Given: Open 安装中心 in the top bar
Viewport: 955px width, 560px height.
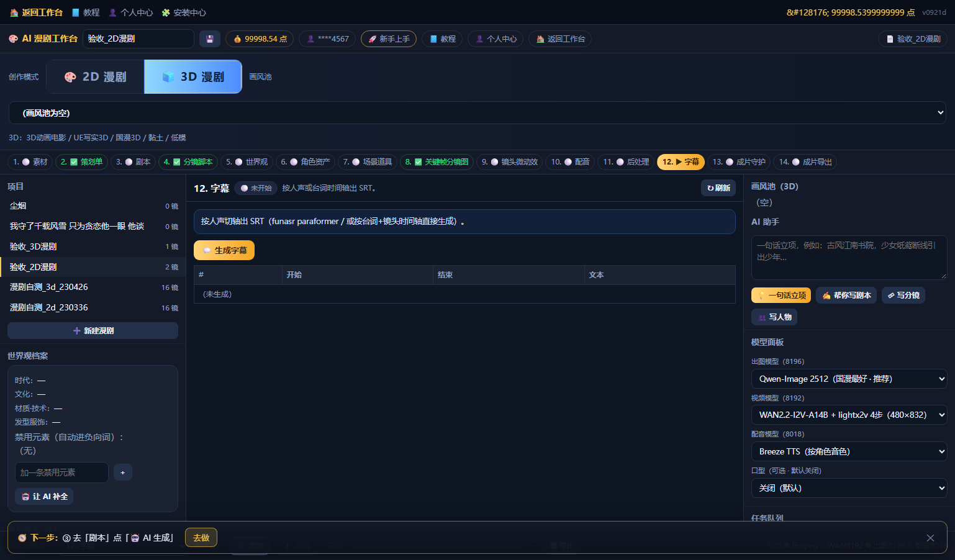Looking at the screenshot, I should [x=184, y=12].
